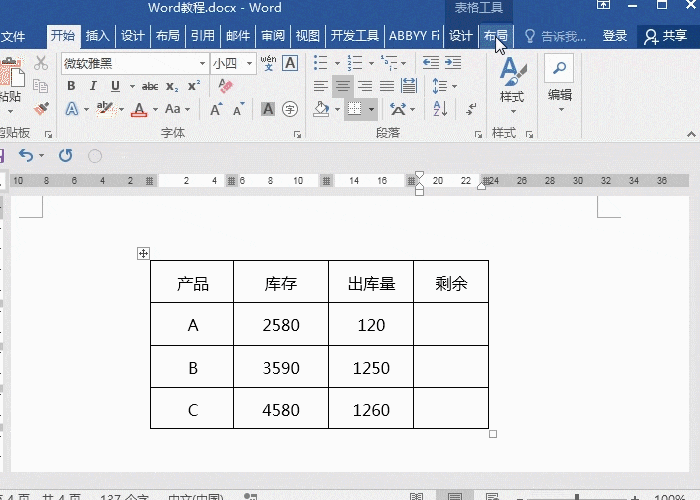Toggle strikethrough abc button
700x500 pixels.
tap(150, 86)
